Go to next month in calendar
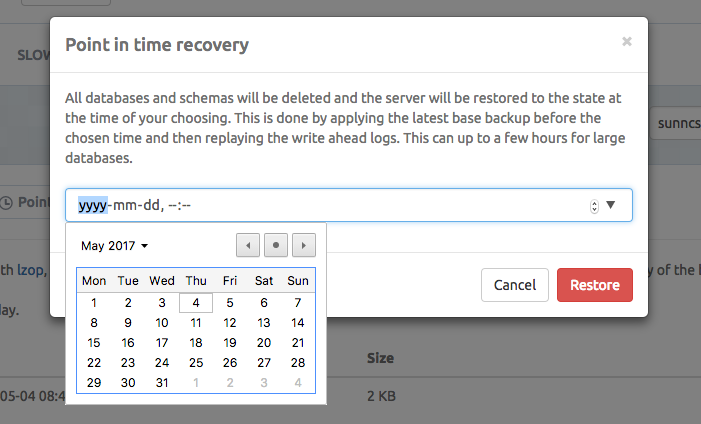This screenshot has height=424, width=701. (303, 245)
